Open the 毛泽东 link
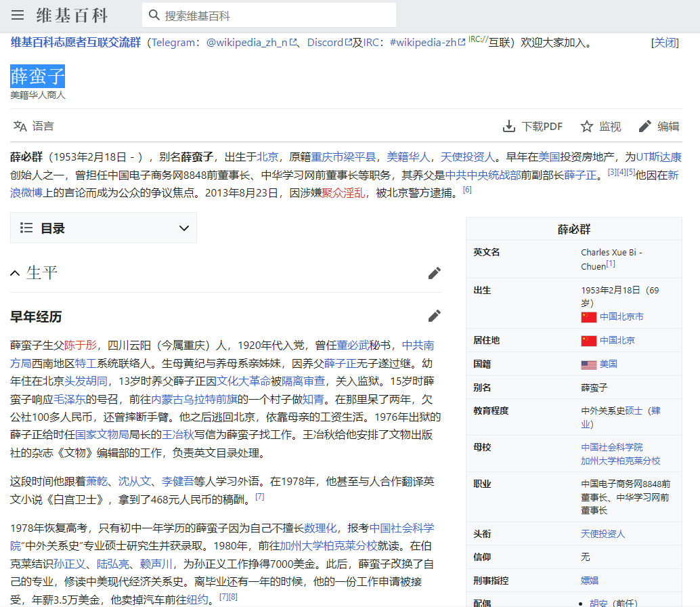 [70, 399]
